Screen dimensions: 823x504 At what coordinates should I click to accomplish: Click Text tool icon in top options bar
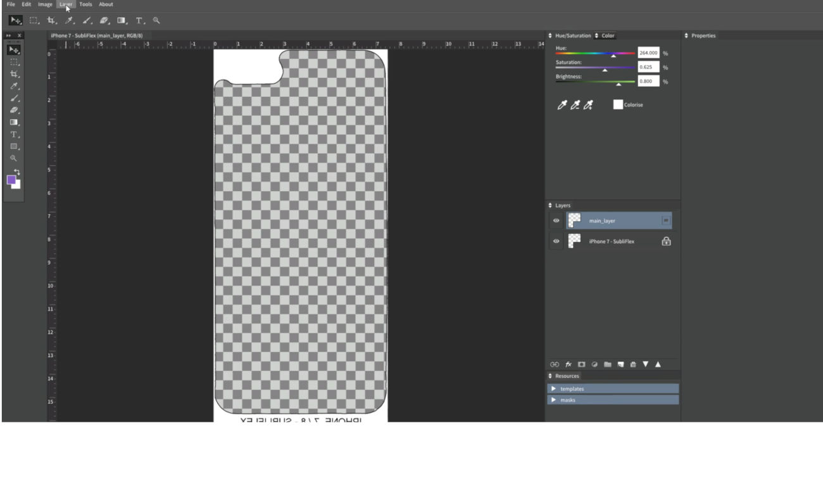coord(140,20)
